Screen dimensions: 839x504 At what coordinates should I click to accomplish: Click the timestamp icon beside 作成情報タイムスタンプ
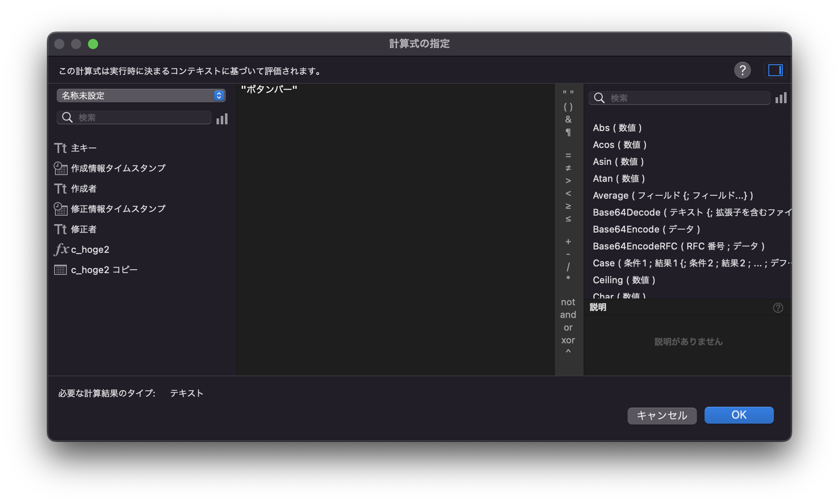pyautogui.click(x=60, y=168)
